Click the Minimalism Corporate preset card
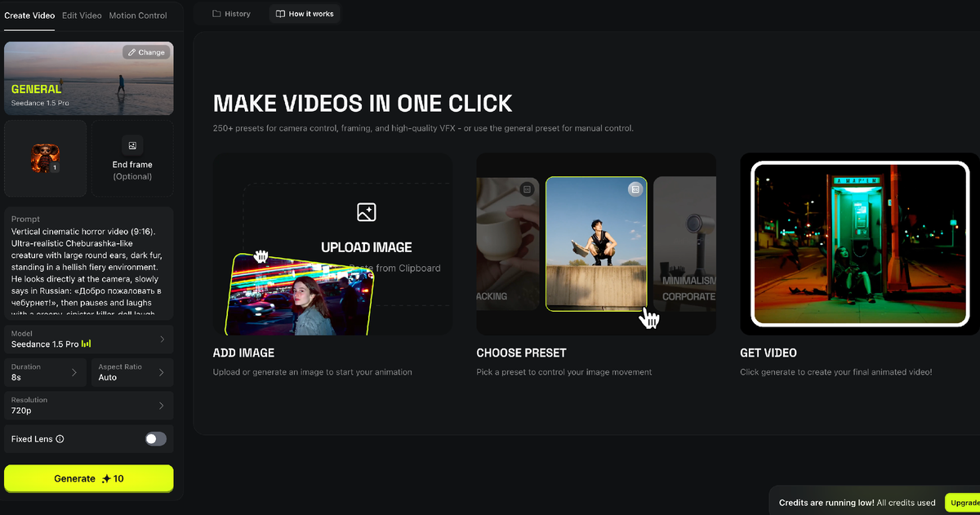 [686, 244]
